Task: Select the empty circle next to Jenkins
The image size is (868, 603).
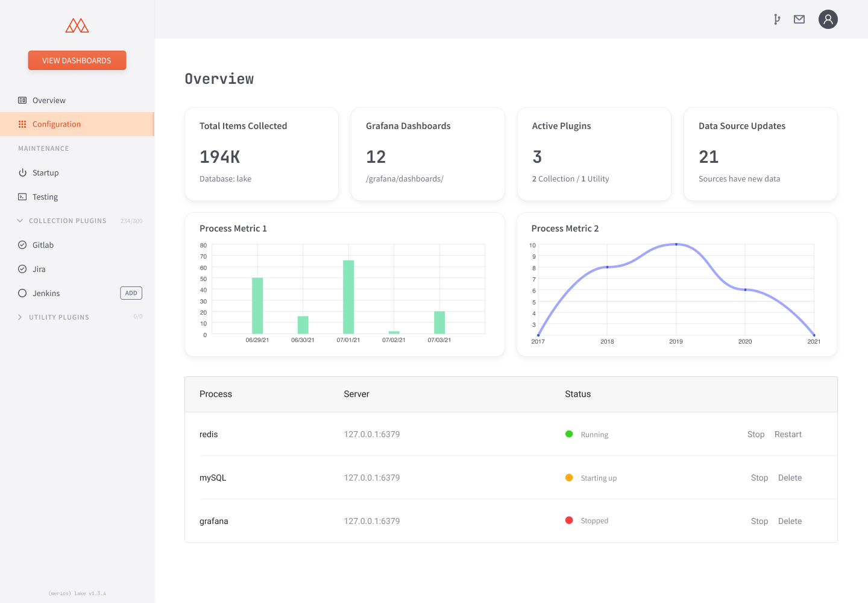Action: pyautogui.click(x=22, y=293)
